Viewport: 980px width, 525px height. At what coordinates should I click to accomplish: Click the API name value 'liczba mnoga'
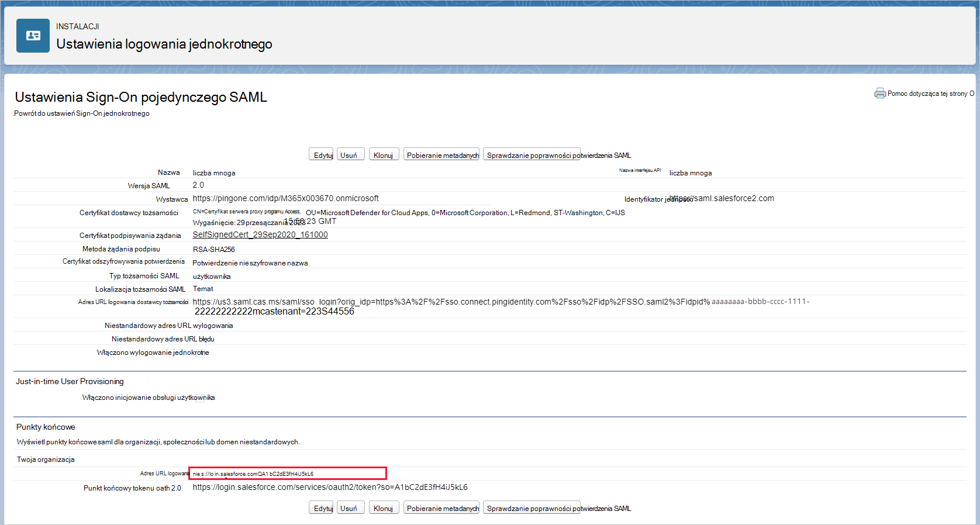[x=691, y=173]
